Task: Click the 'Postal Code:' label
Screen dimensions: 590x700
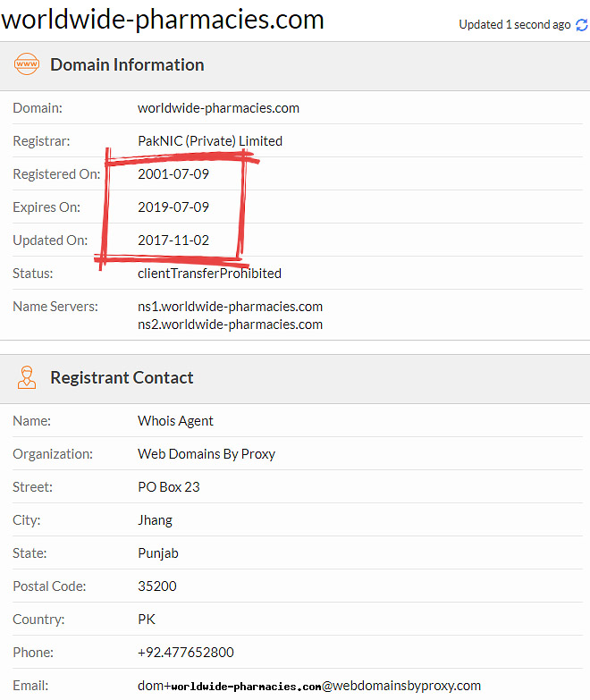Action: tap(49, 586)
